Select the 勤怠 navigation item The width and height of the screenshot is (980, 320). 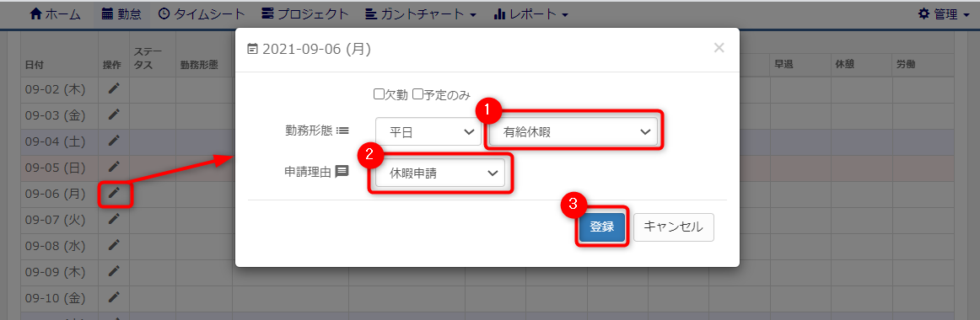[x=121, y=13]
